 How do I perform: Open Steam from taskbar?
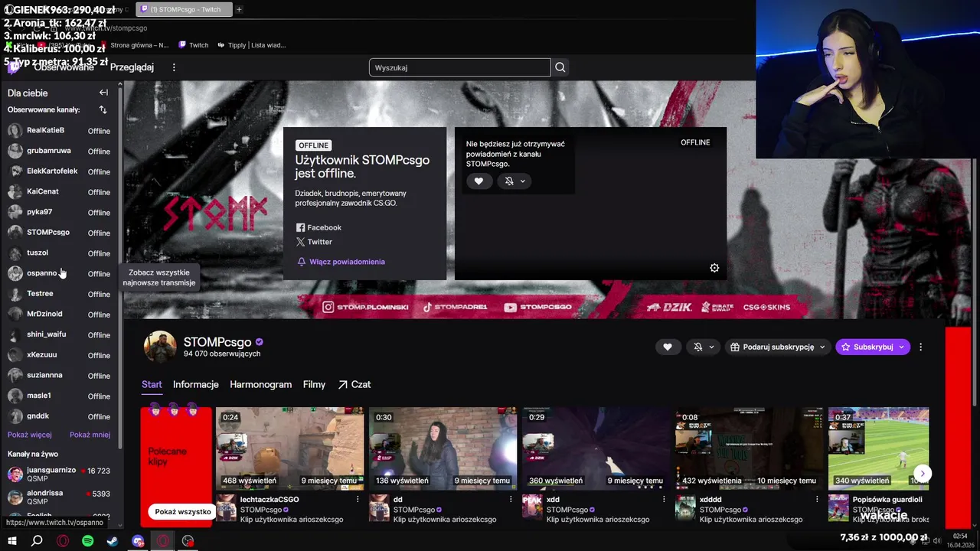point(113,541)
